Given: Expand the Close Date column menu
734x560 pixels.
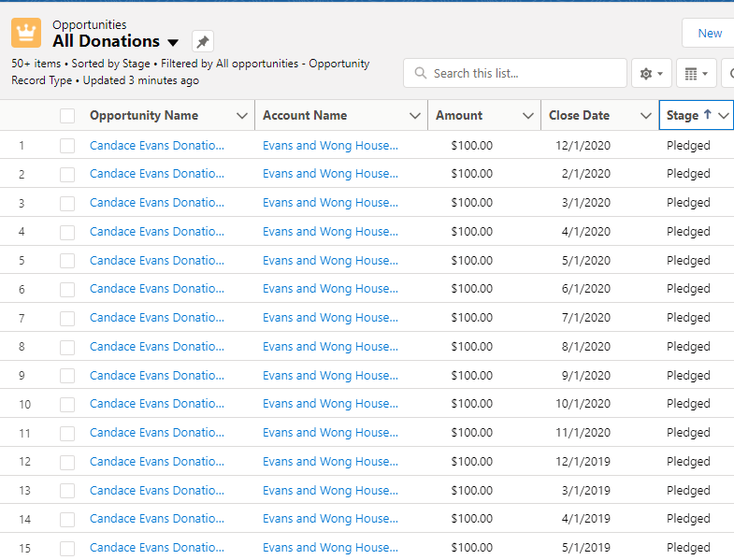Looking at the screenshot, I should pyautogui.click(x=646, y=116).
